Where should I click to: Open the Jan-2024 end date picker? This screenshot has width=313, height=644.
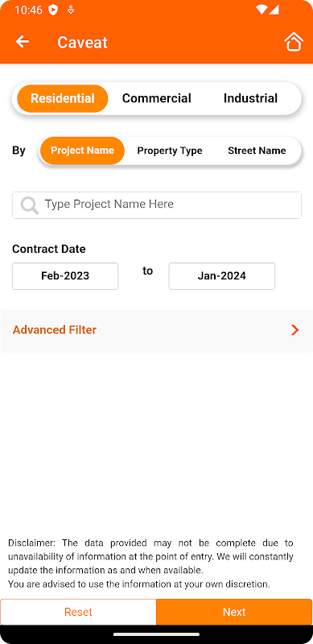[x=222, y=276]
